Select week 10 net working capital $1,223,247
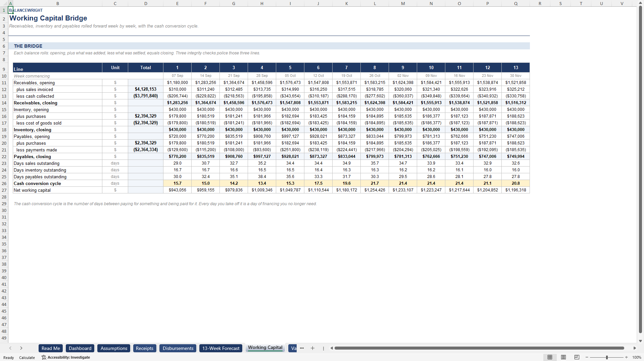Viewport: 644px width, 361px height. coord(431,190)
